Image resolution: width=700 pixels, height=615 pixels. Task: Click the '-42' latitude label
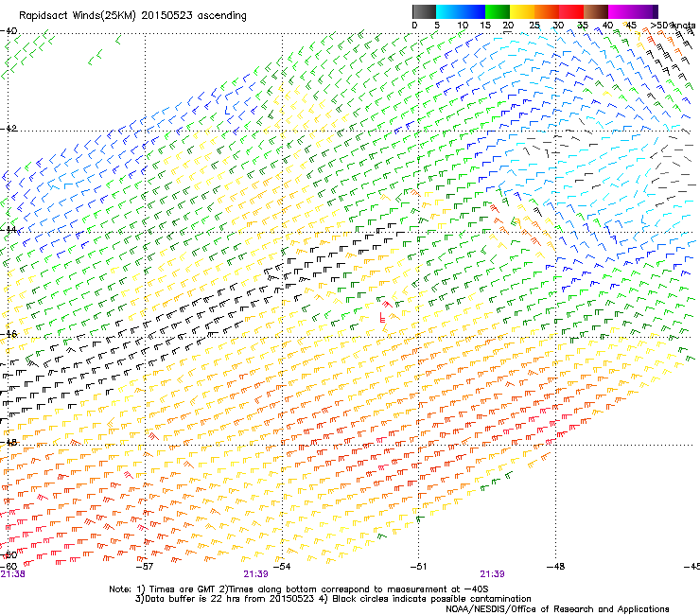[9, 128]
